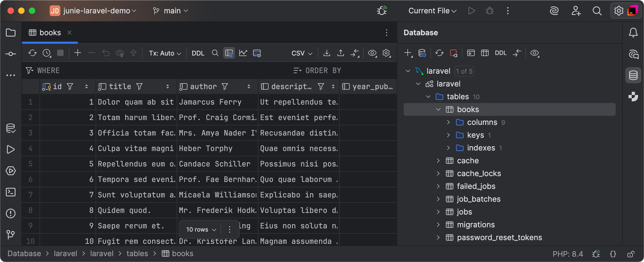The height and width of the screenshot is (262, 644).
Task: Collapse the tables folder
Action: pyautogui.click(x=428, y=97)
